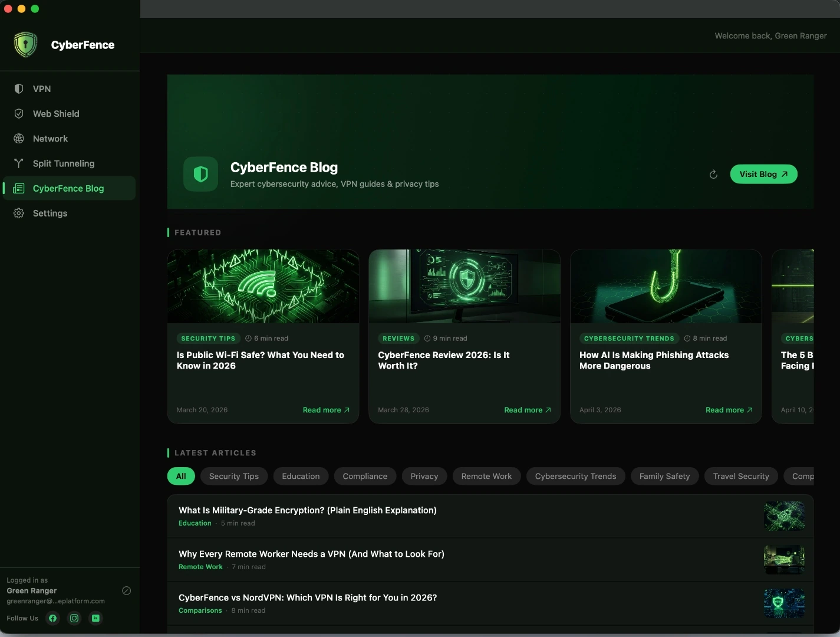The image size is (840, 637).
Task: Click the clock icon by 8 min read
Action: (687, 339)
